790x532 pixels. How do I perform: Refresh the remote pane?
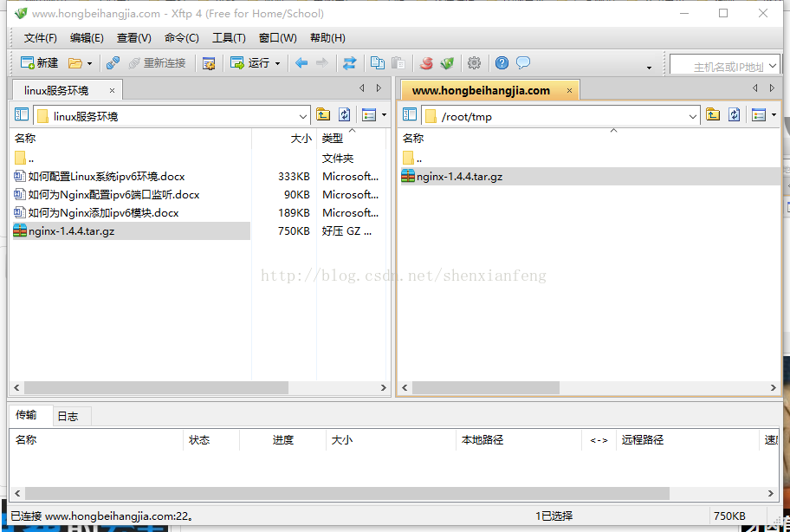pos(734,115)
